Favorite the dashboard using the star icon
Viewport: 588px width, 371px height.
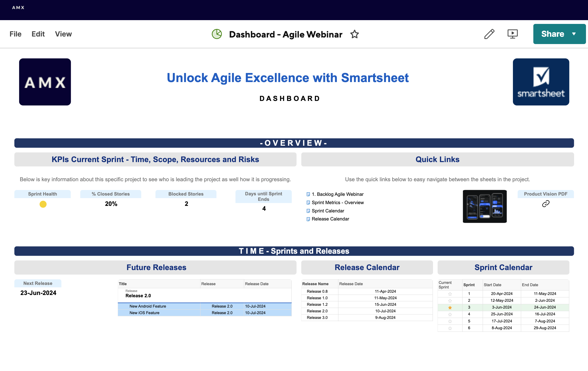(x=354, y=34)
